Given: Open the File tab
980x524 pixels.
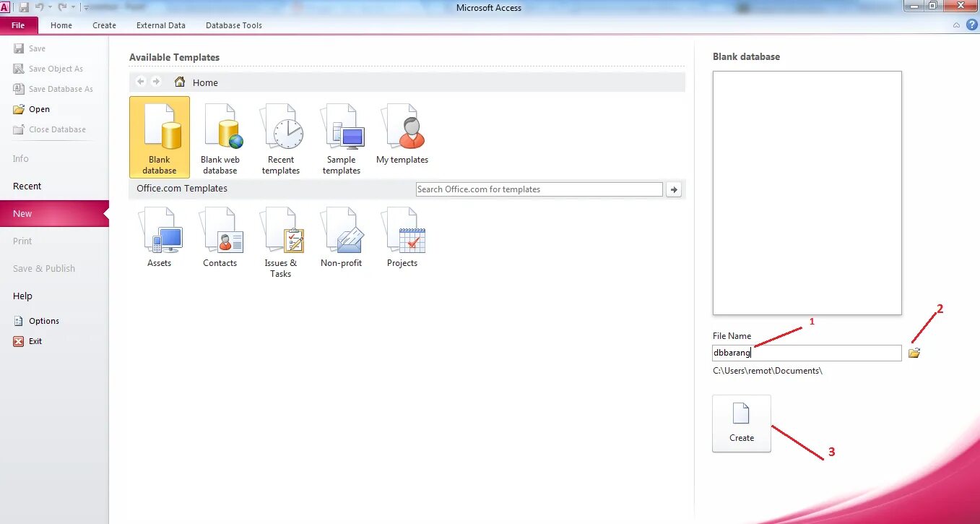Looking at the screenshot, I should pos(19,25).
